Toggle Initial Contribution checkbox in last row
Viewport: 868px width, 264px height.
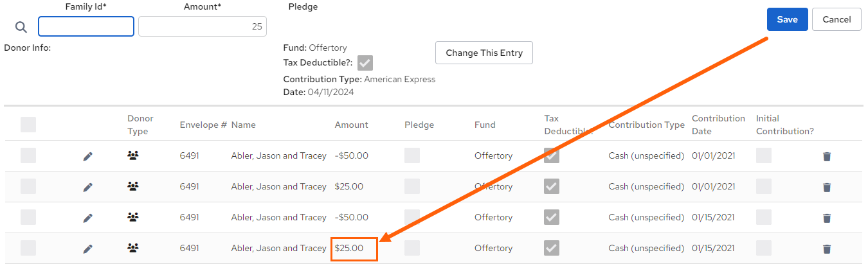pyautogui.click(x=764, y=248)
